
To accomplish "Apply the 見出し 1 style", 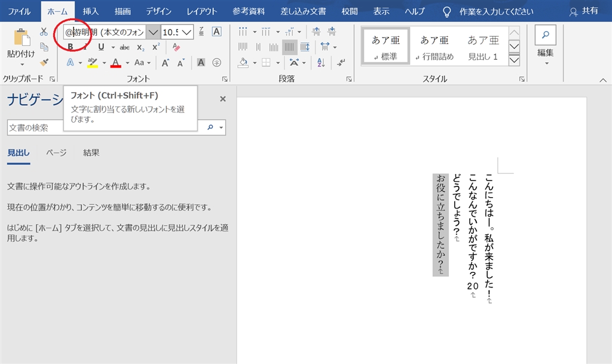I will (483, 47).
